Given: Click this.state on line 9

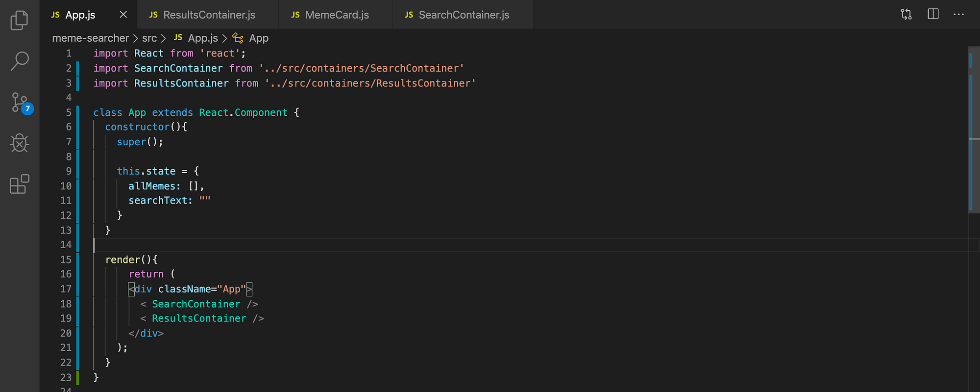Looking at the screenshot, I should (146, 171).
